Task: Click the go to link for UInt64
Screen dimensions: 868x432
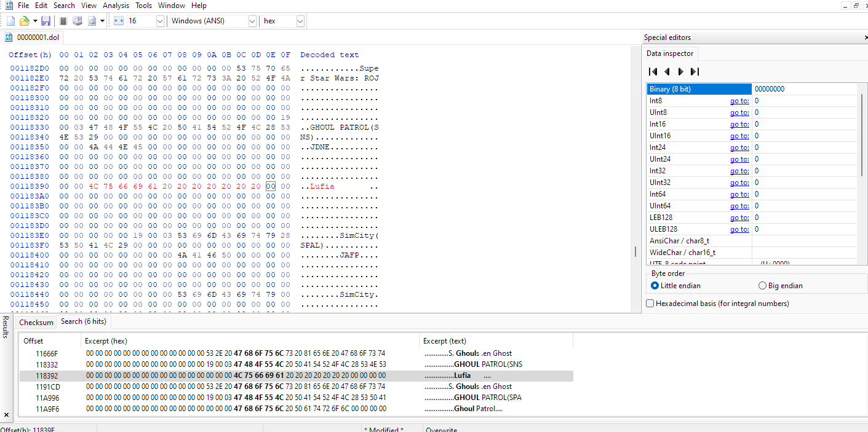Action: tap(739, 206)
